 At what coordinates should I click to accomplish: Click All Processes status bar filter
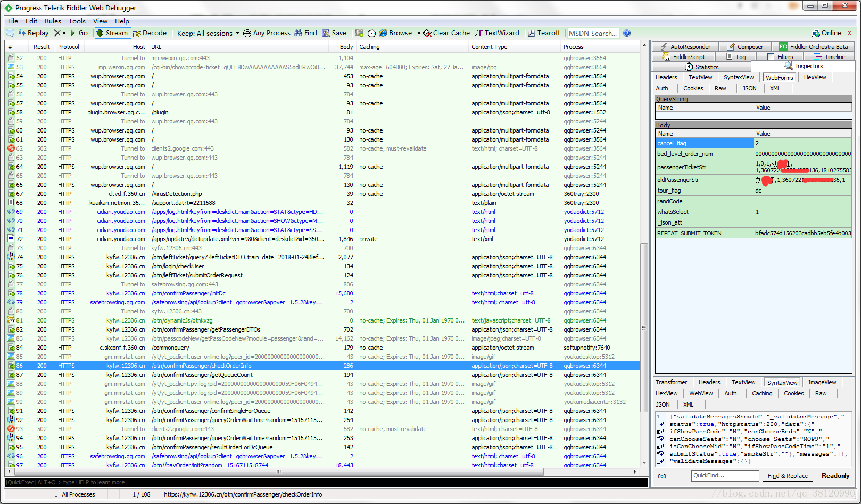pos(74,494)
